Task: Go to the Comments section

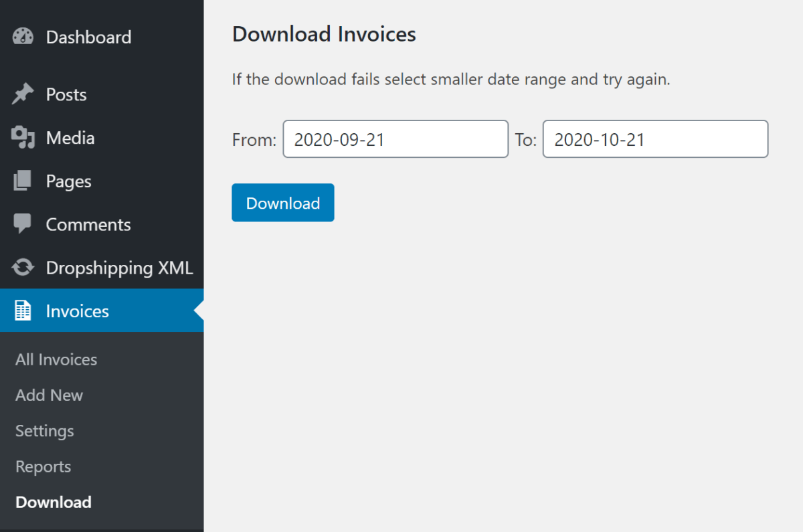Action: [x=88, y=224]
